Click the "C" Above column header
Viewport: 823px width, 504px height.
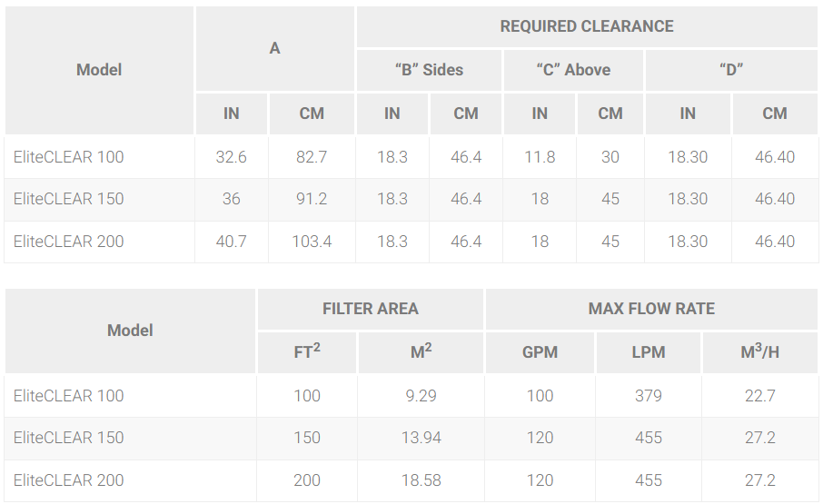[573, 70]
